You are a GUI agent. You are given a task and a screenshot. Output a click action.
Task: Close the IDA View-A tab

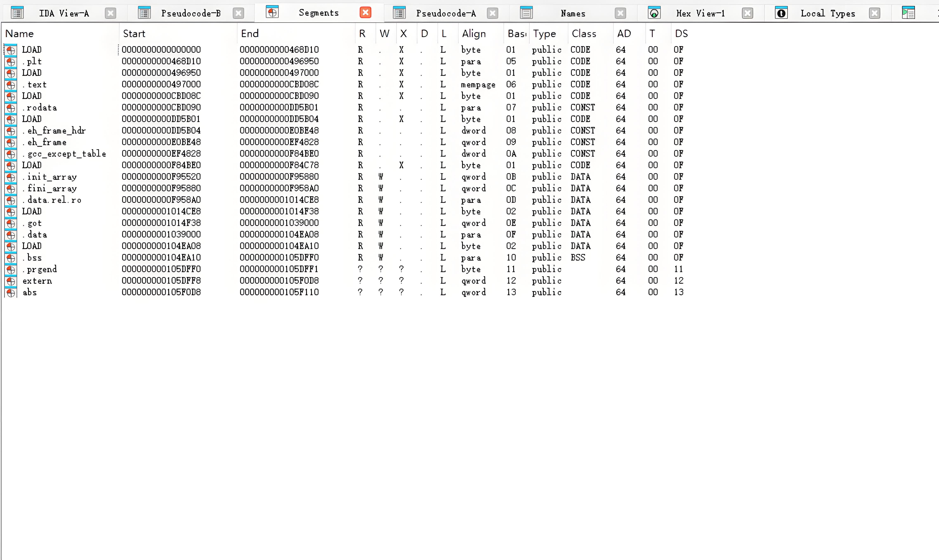click(x=110, y=14)
